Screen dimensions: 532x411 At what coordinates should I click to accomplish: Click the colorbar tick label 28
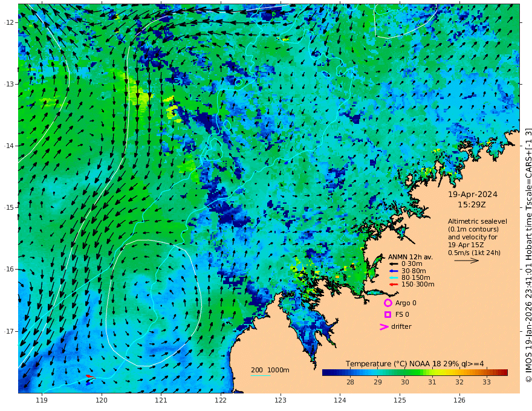point(350,382)
